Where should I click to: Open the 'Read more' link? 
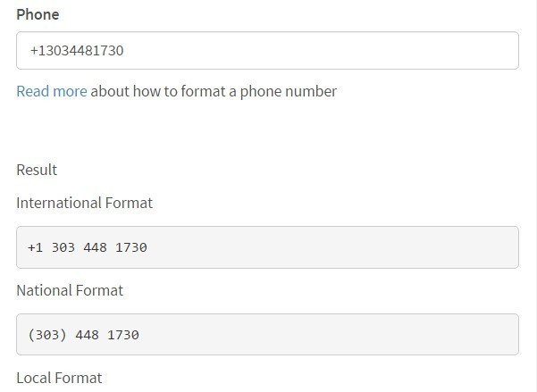coord(52,91)
